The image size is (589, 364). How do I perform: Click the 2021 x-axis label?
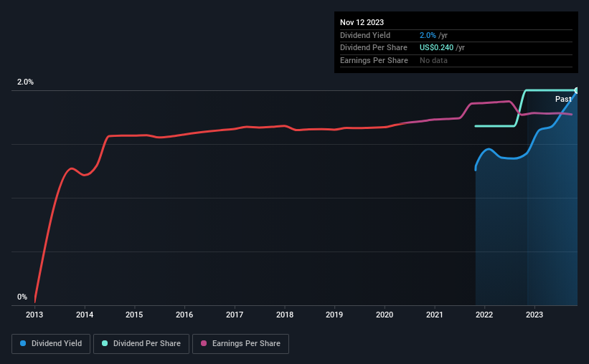(435, 315)
